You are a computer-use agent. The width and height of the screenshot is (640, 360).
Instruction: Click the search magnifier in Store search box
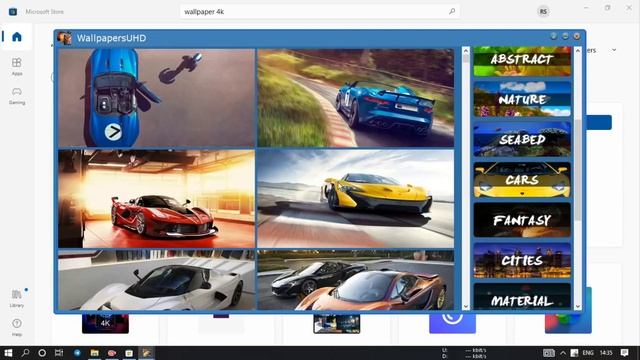pos(452,11)
